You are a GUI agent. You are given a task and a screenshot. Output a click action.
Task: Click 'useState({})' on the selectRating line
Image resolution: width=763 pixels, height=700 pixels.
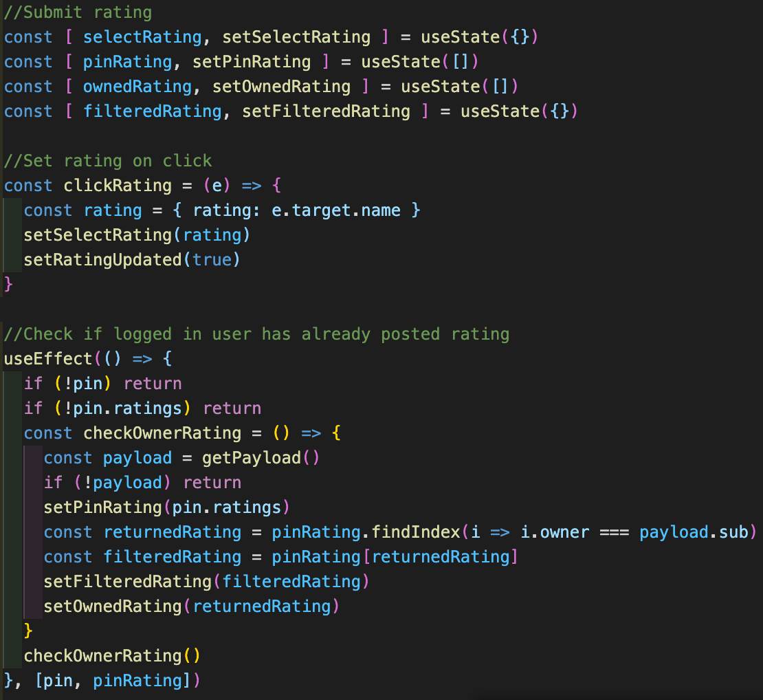click(x=479, y=37)
